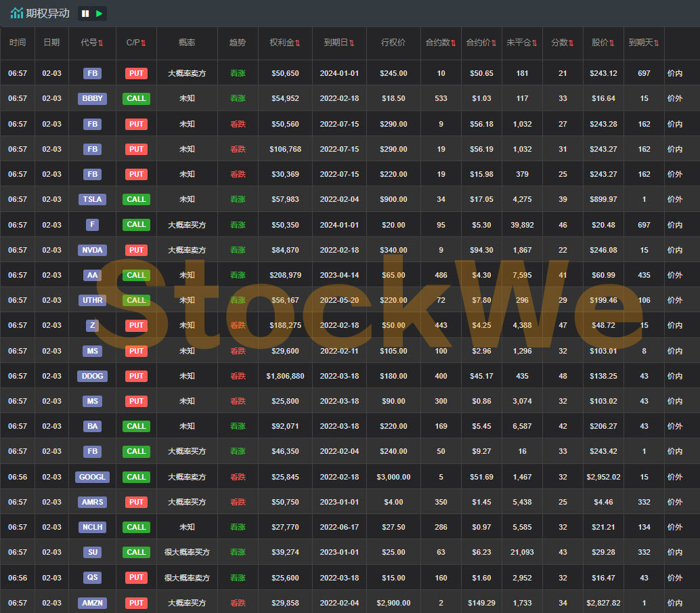
Task: Select premium value $106,768
Action: (285, 149)
